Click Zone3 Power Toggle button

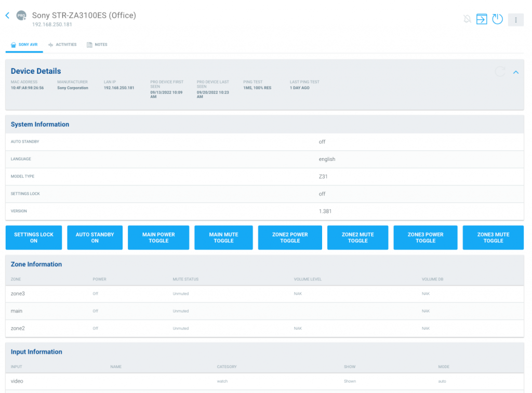(x=425, y=238)
